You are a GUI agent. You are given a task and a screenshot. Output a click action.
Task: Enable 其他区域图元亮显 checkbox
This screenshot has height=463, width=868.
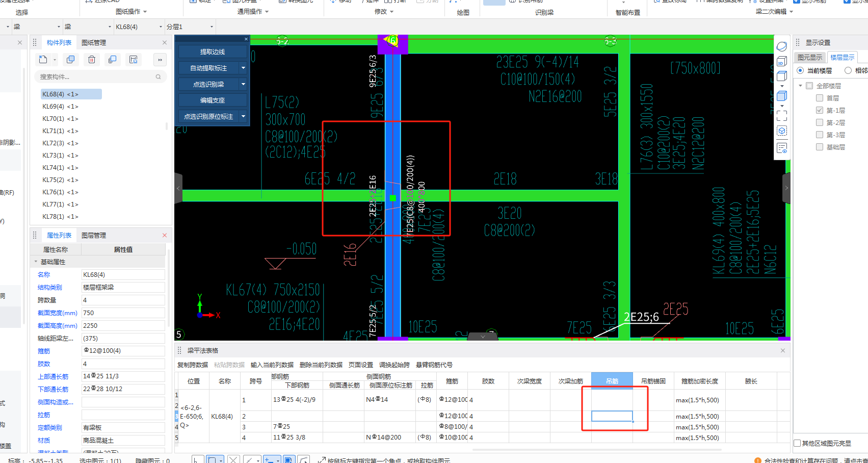coord(797,443)
